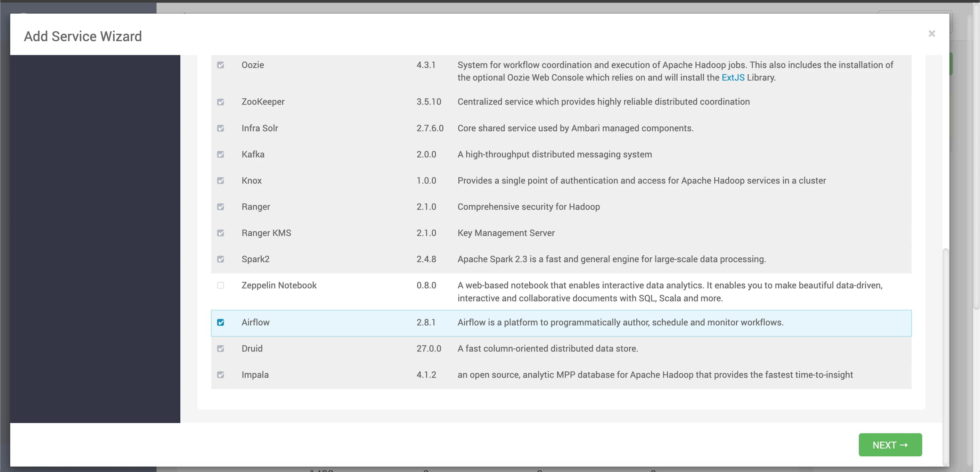
Task: Toggle the Oozie service checkbox
Action: [x=221, y=65]
